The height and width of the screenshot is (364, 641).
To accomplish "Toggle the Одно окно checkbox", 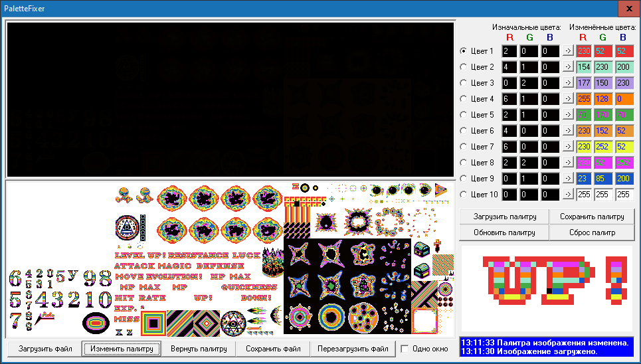I will [x=405, y=349].
